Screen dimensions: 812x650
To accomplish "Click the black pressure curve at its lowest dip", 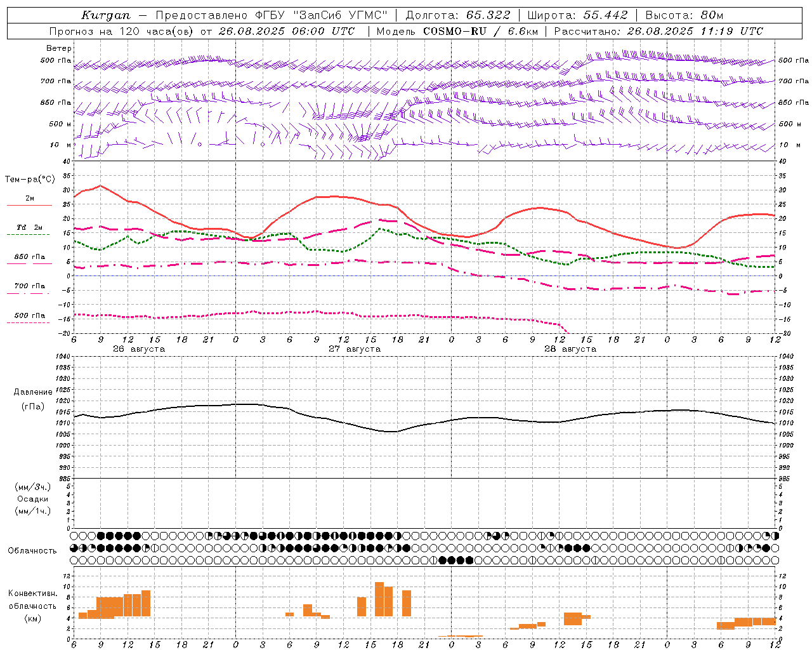I will point(393,432).
